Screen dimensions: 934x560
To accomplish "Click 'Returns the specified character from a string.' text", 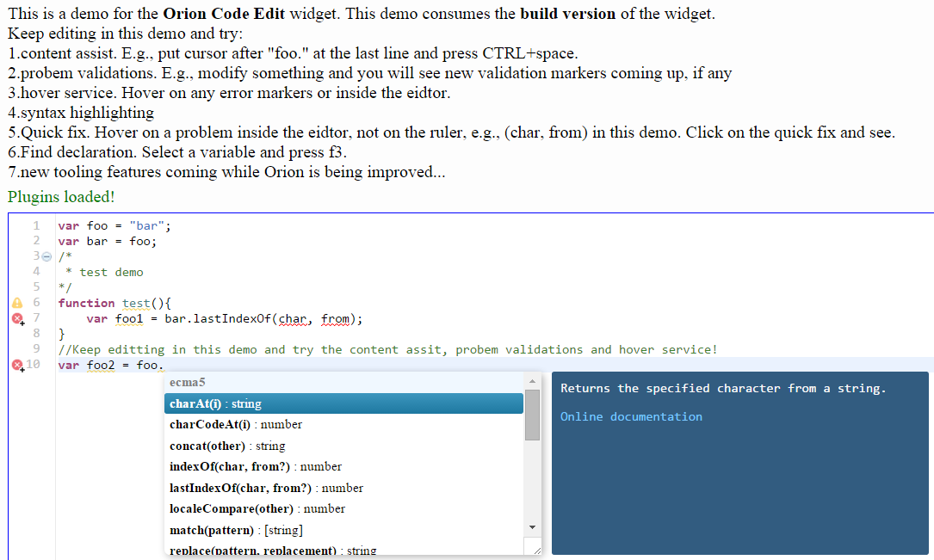I will pyautogui.click(x=723, y=389).
